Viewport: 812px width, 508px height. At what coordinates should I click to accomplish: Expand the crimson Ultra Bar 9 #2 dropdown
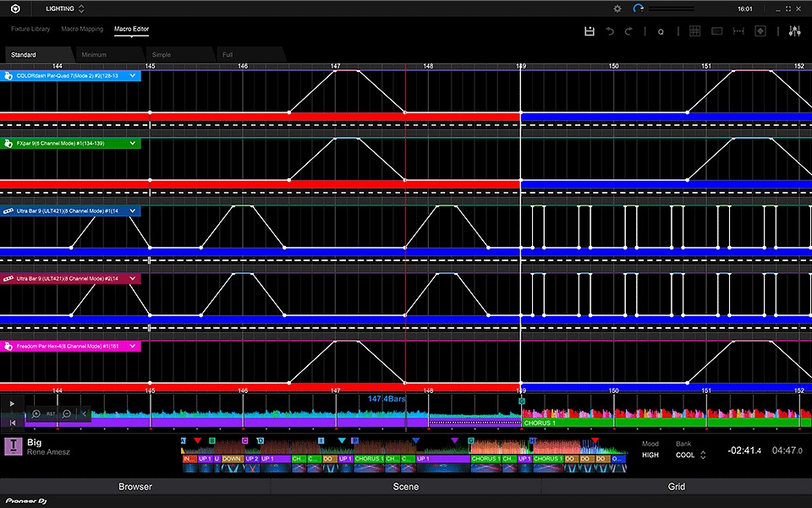click(133, 279)
